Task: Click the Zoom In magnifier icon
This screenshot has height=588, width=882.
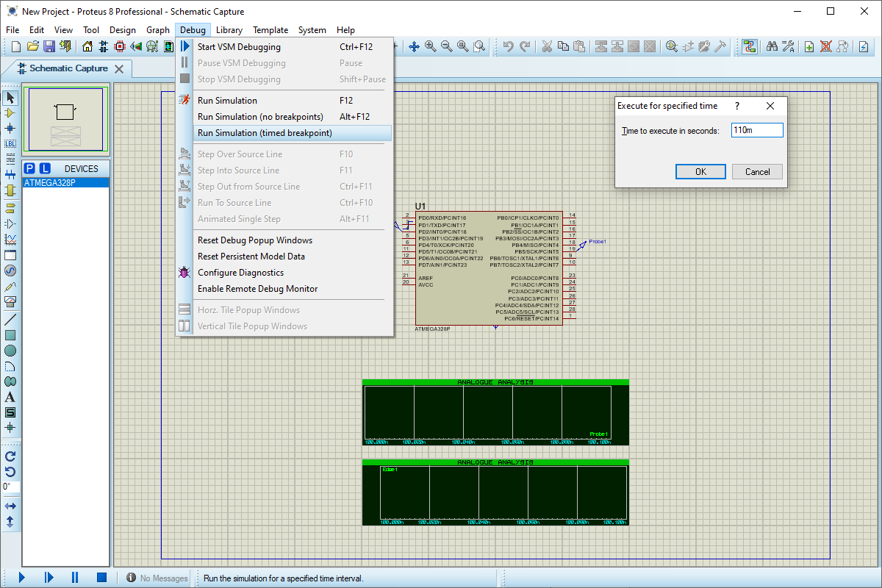Action: point(430,46)
